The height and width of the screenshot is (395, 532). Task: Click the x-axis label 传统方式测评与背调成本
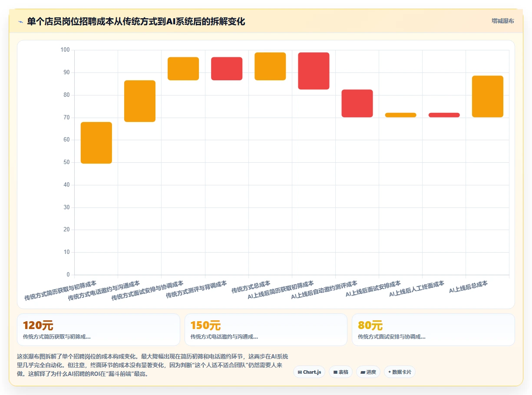197,290
